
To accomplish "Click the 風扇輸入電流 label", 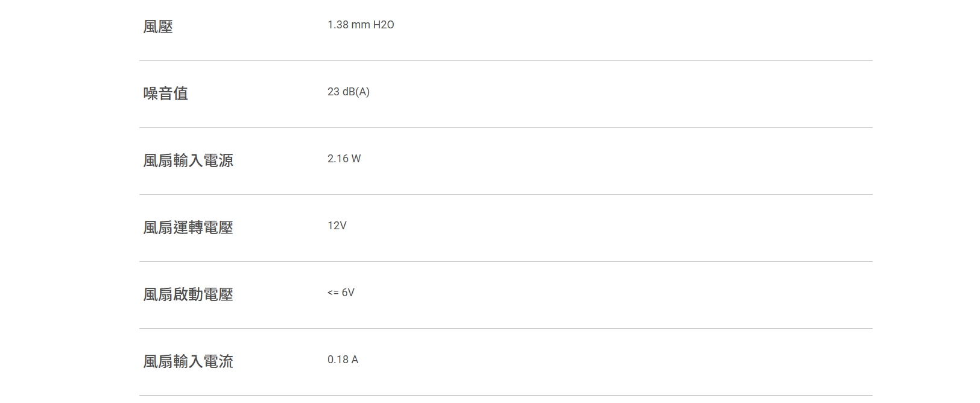I will tap(188, 361).
